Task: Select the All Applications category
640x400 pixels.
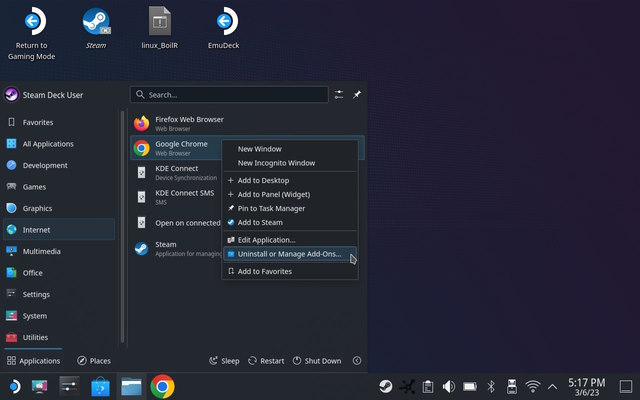Action: (x=59, y=144)
